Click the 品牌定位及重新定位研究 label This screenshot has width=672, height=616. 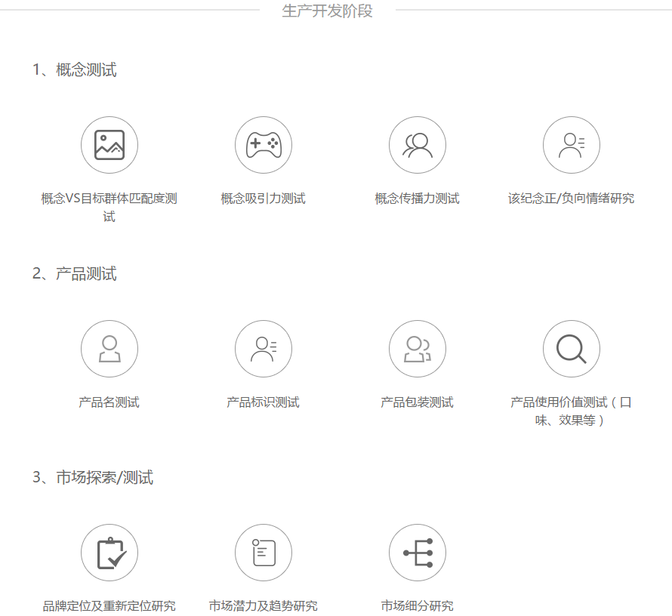tap(109, 605)
